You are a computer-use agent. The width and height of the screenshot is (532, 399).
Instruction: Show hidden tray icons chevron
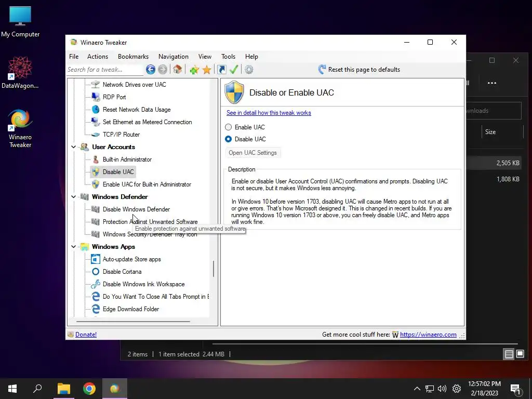coord(417,389)
